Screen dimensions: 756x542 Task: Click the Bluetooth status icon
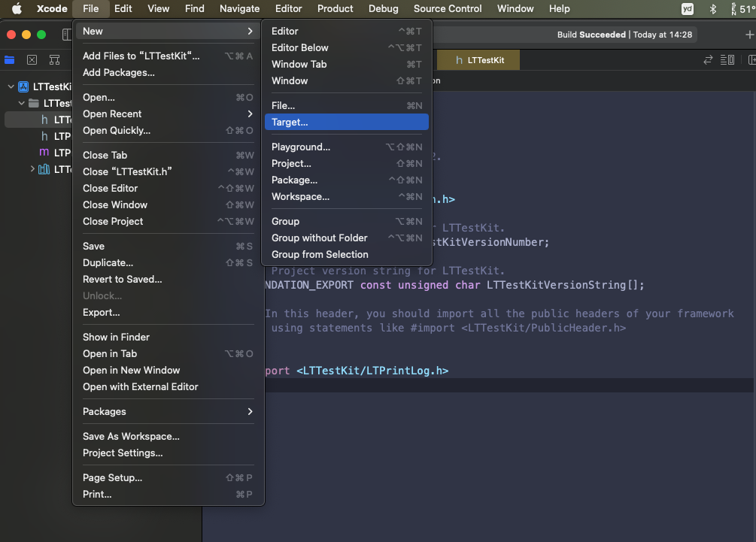712,9
